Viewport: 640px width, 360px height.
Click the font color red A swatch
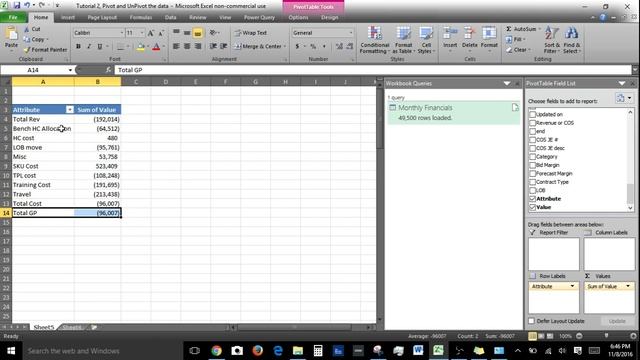[x=156, y=47]
